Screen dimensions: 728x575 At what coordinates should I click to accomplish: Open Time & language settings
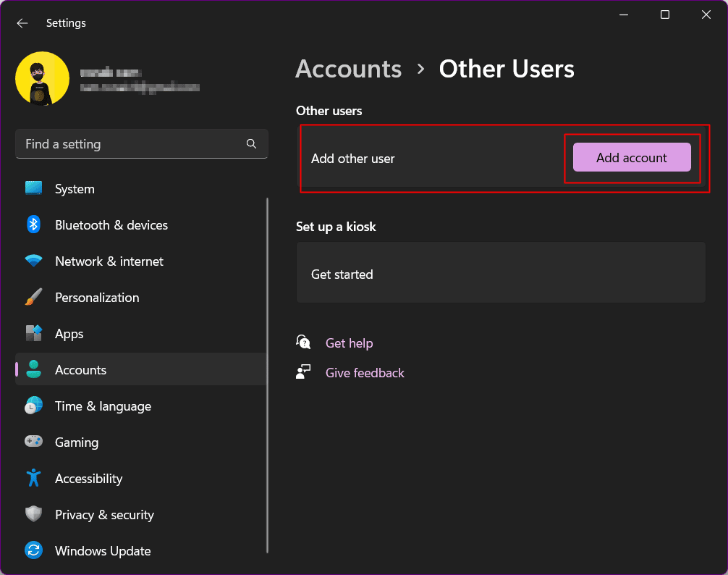tap(103, 406)
